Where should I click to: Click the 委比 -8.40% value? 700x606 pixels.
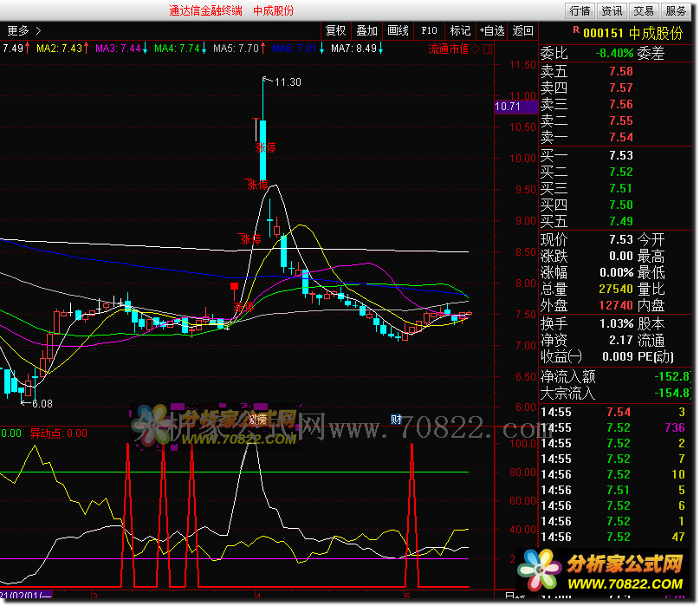tap(614, 54)
